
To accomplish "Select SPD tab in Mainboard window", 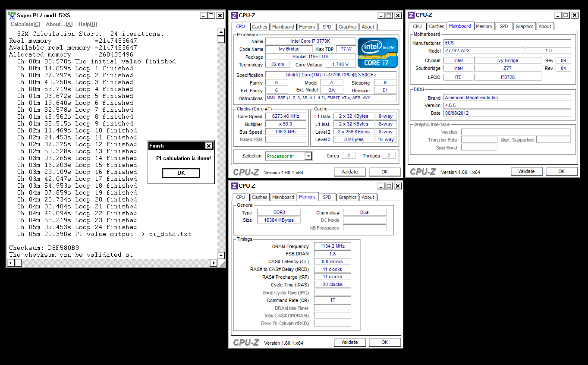I will [504, 26].
